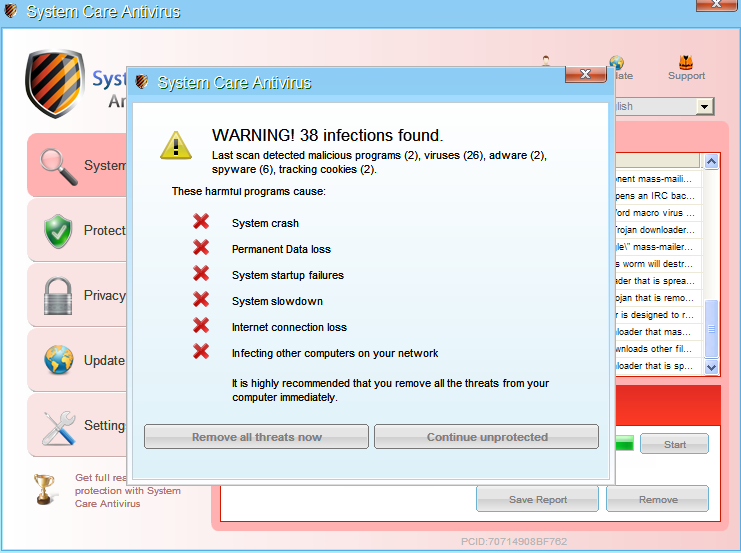Click shield icon in main window title bar

[11, 10]
